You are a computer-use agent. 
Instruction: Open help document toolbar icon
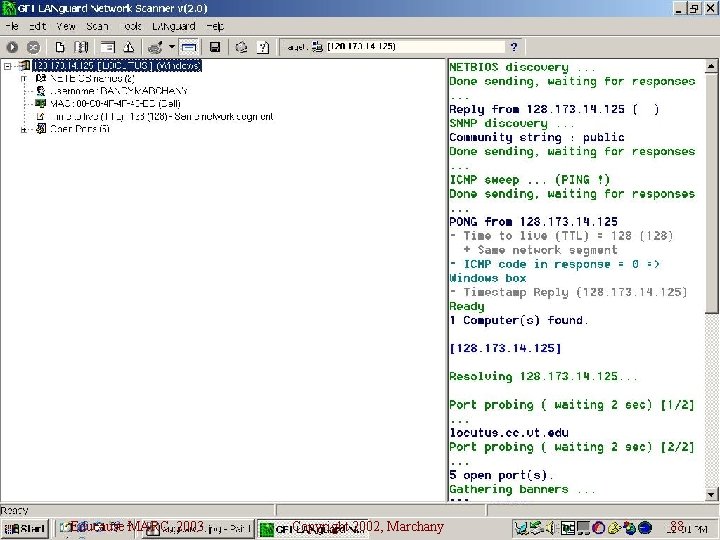click(263, 47)
